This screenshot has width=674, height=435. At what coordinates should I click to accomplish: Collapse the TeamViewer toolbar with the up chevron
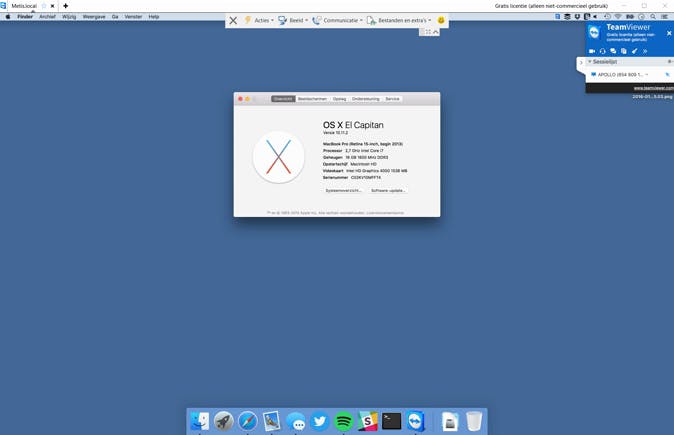pyautogui.click(x=435, y=32)
